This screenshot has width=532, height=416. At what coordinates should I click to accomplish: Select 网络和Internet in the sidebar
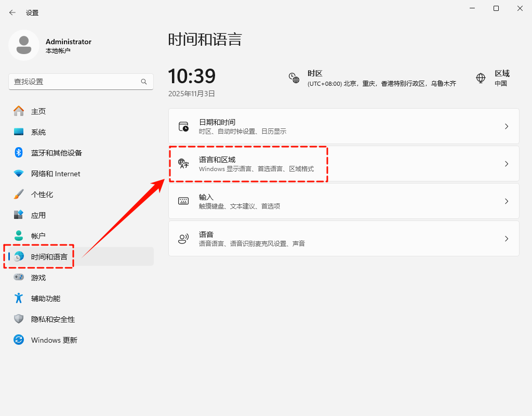[55, 173]
